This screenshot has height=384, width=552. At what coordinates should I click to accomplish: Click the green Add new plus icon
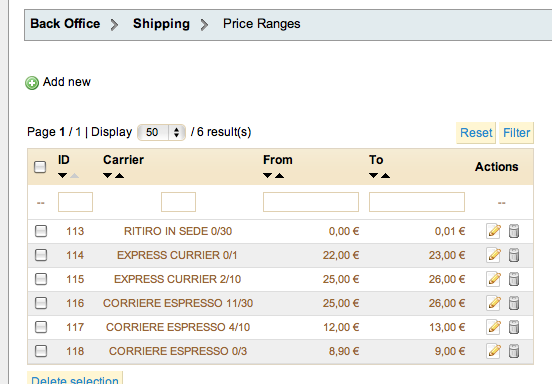coord(32,83)
